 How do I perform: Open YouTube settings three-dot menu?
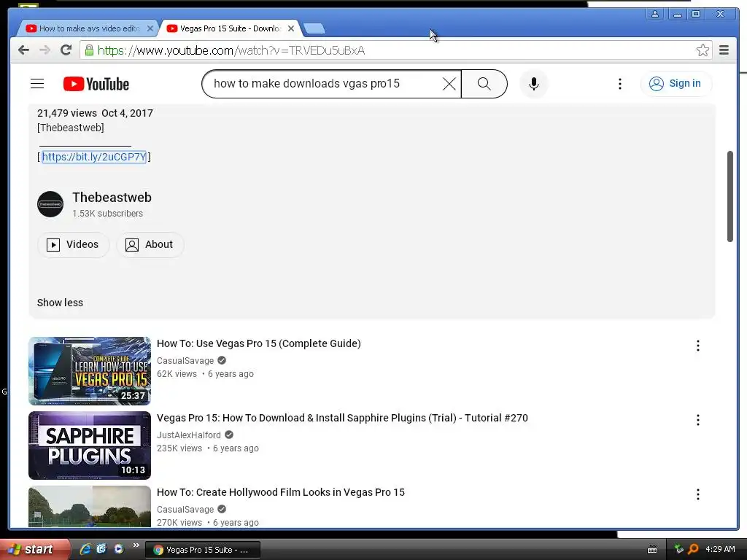pyautogui.click(x=619, y=84)
